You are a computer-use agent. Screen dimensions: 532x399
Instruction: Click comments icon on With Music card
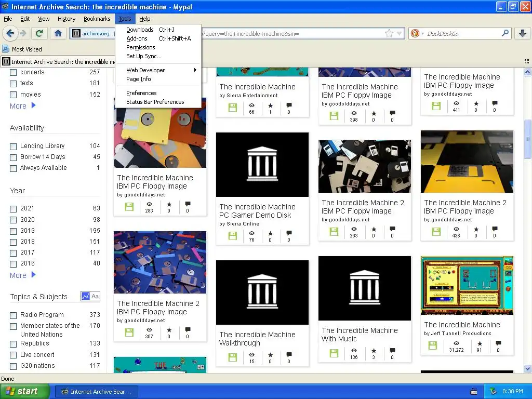(392, 351)
